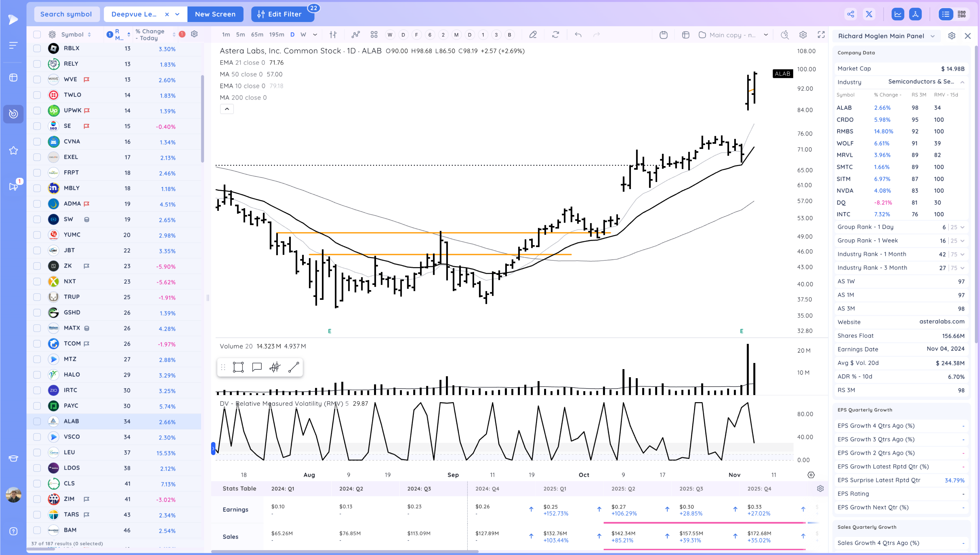Screen dimensions: 980x555
Task: Check the RBLX row checkbox
Action: coord(37,48)
